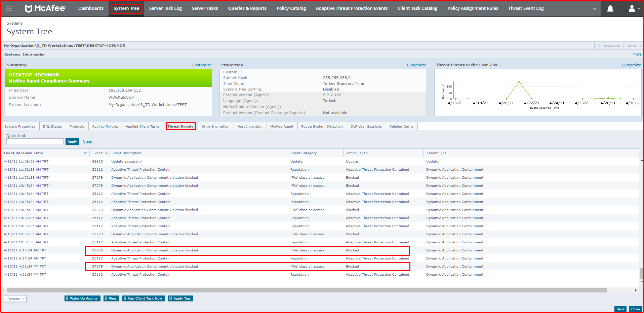The image size is (644, 313).
Task: Open Server Task Log
Action: pyautogui.click(x=165, y=8)
